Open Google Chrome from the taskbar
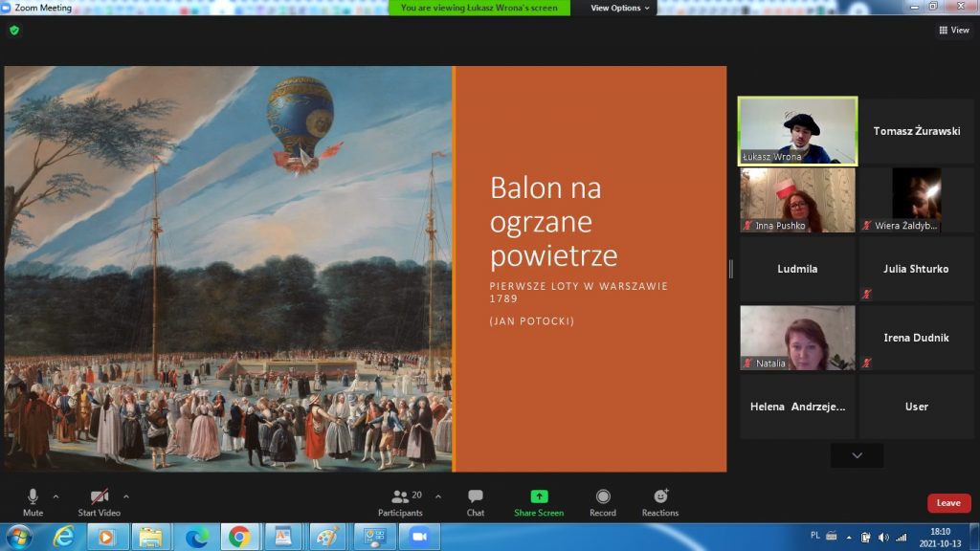The width and height of the screenshot is (980, 551). [239, 537]
